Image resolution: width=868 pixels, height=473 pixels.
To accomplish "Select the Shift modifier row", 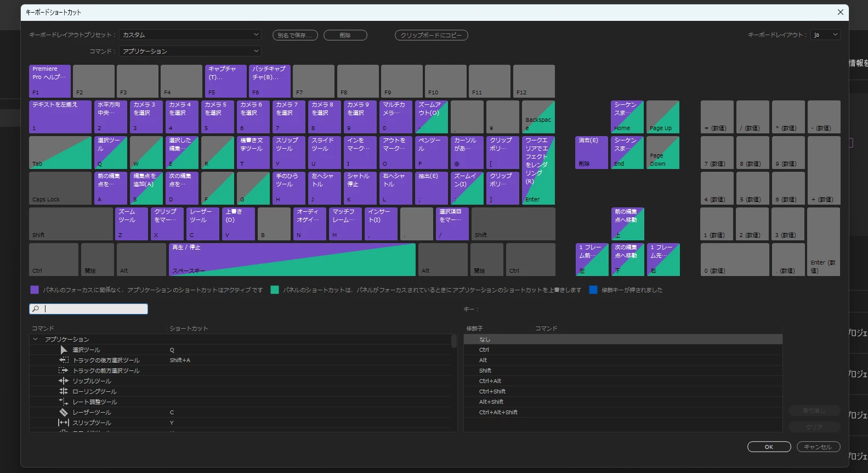I will pyautogui.click(x=623, y=370).
